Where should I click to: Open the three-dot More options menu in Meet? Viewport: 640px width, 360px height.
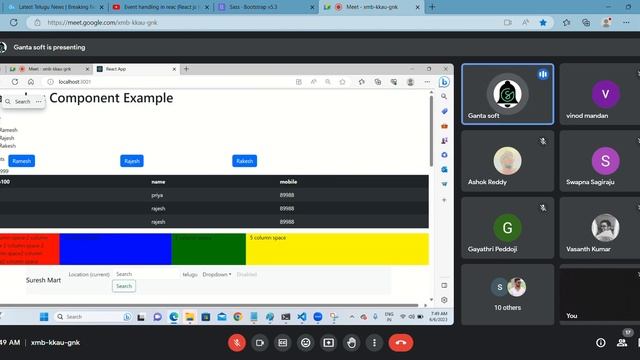374,343
